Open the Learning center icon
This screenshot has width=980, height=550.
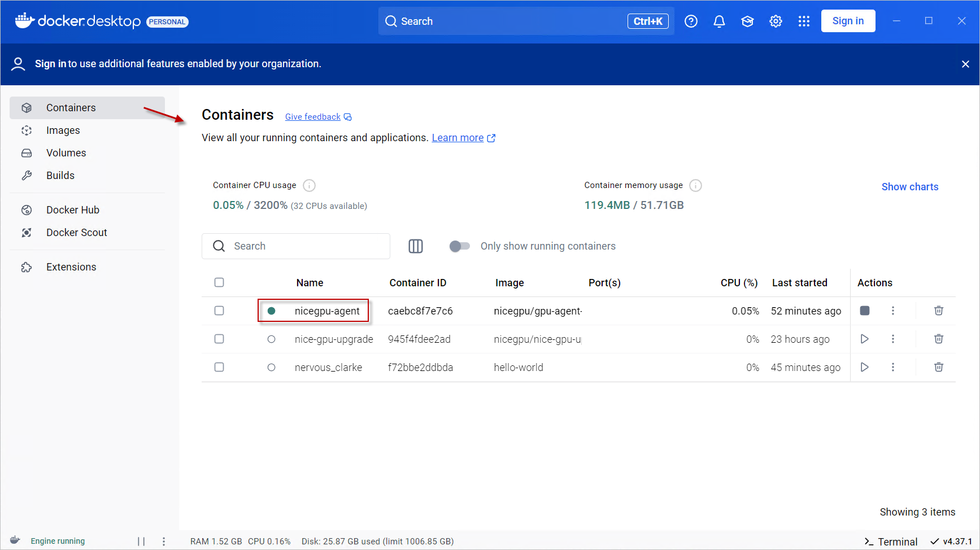[x=747, y=21]
